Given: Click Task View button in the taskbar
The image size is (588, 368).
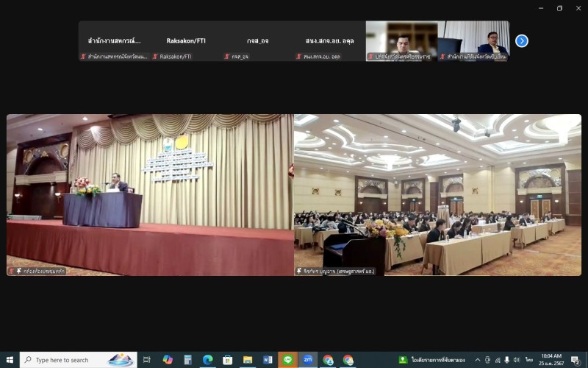Looking at the screenshot, I should [x=147, y=360].
